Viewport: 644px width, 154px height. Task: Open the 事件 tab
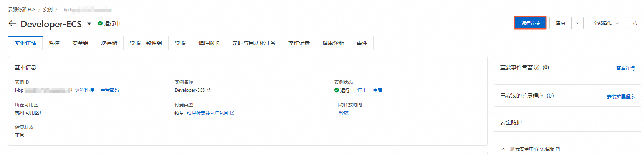(362, 43)
